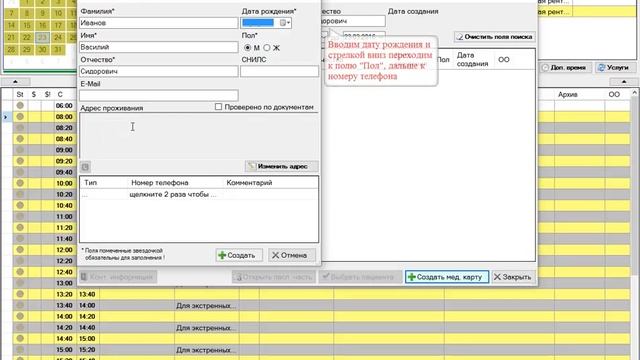640x360 pixels.
Task: Select day 23 in the calendar
Action: tap(42, 38)
